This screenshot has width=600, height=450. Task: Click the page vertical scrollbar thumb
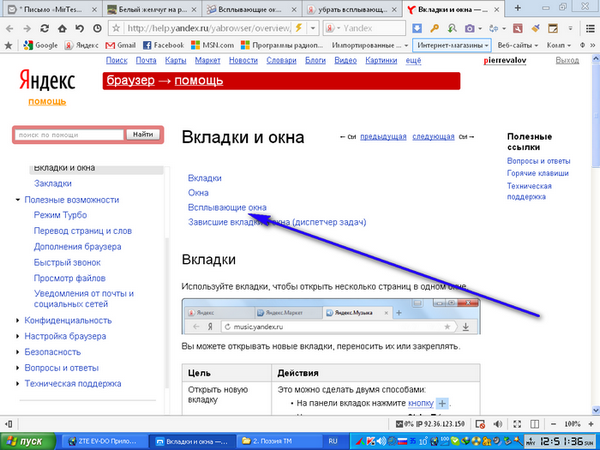[x=596, y=115]
